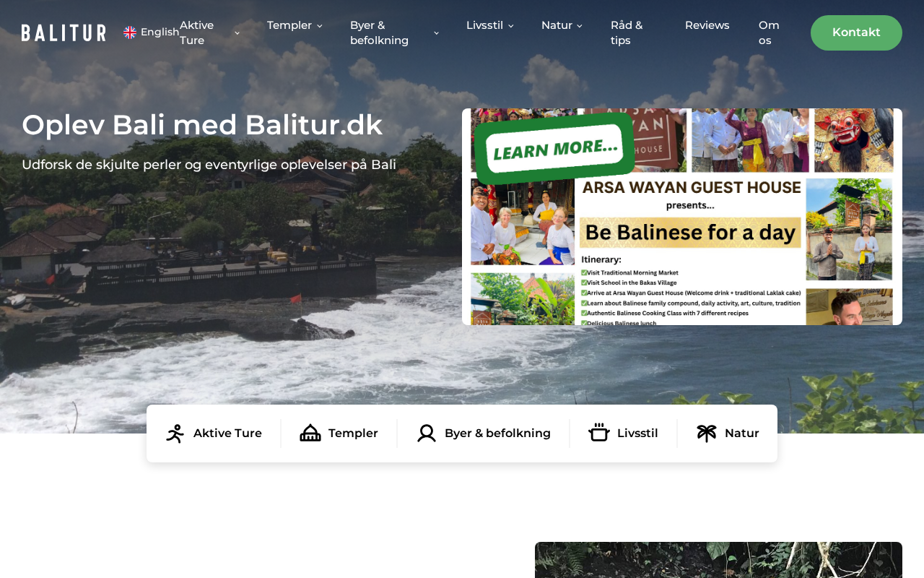This screenshot has width=924, height=578.
Task: Click the Oplev Bali med Balitur.dk heading
Action: pyautogui.click(x=202, y=125)
